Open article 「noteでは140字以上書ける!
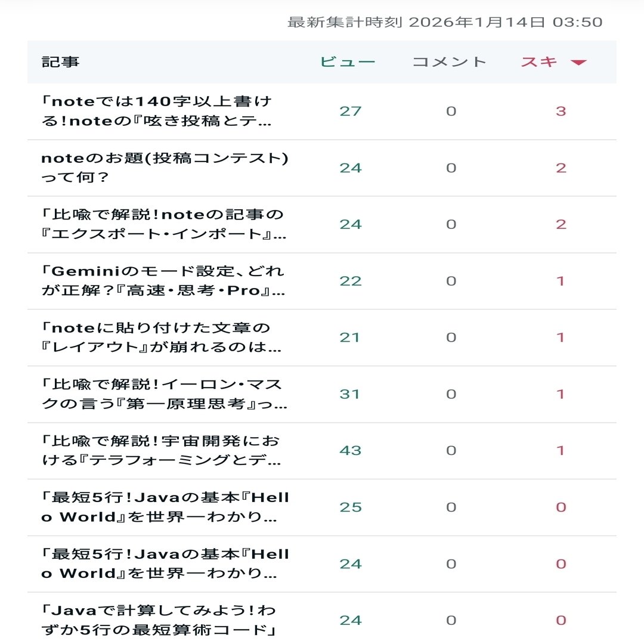This screenshot has height=644, width=644. (156, 112)
